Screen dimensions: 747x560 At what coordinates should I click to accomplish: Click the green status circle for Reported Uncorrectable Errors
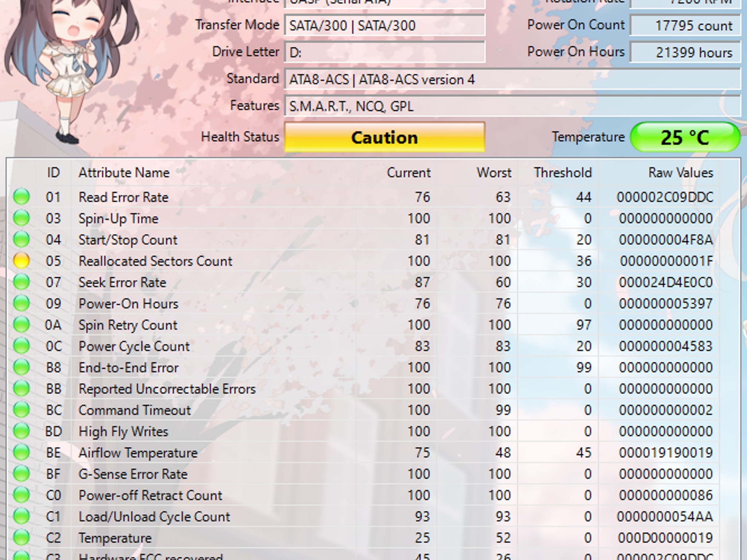click(22, 389)
